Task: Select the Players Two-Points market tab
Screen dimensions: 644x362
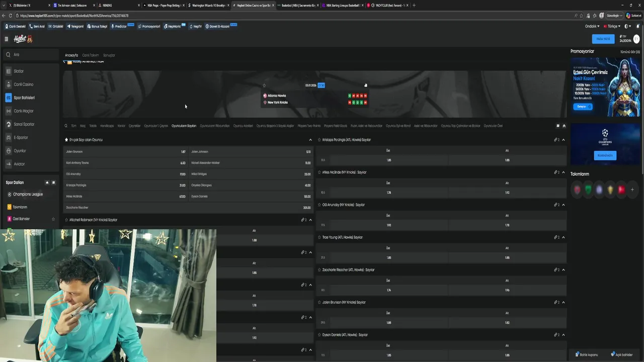Action: [x=309, y=126]
